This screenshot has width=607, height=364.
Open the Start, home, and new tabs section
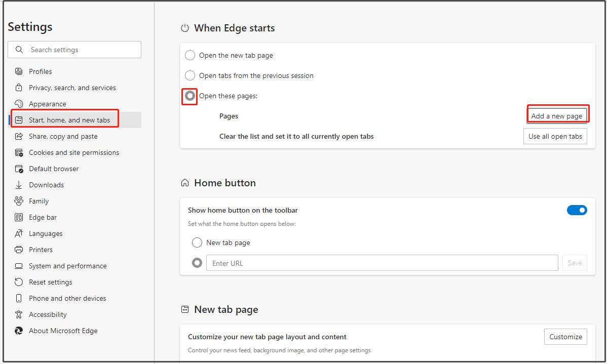pyautogui.click(x=65, y=119)
